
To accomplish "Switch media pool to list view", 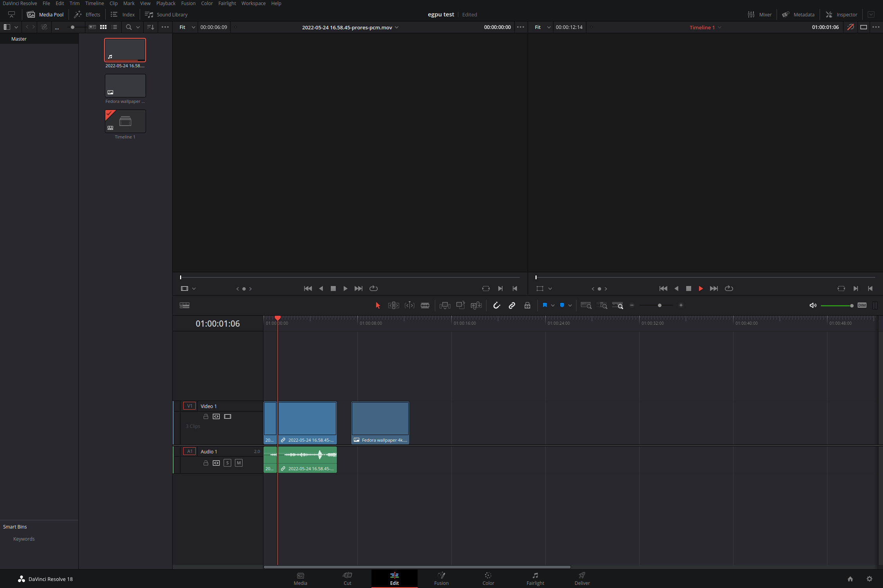I will (114, 27).
